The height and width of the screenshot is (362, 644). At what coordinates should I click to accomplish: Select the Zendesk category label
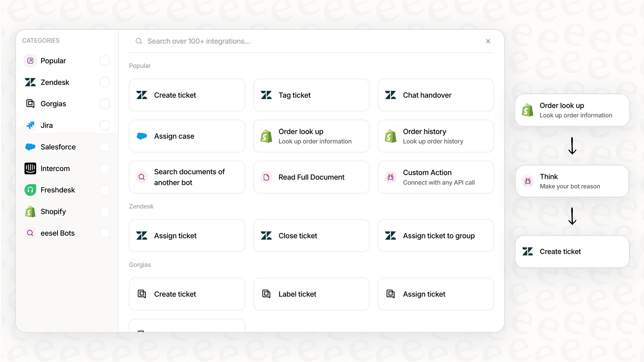click(x=55, y=82)
